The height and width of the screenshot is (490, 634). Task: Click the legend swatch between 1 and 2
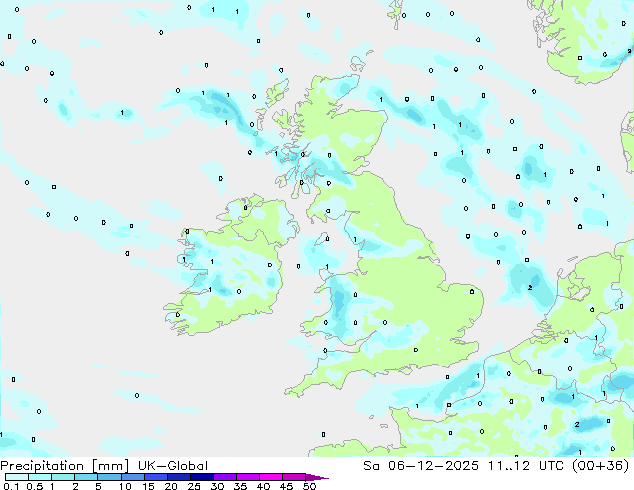pyautogui.click(x=63, y=477)
